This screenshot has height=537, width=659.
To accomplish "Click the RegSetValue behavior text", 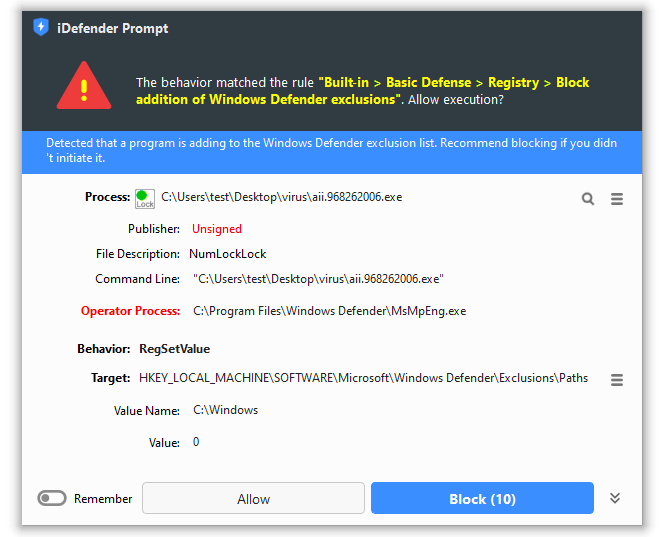I will (x=174, y=349).
